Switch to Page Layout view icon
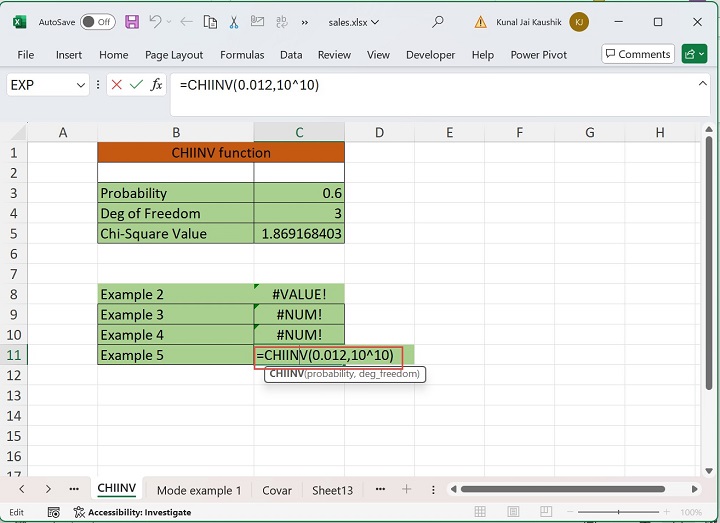 pos(513,512)
